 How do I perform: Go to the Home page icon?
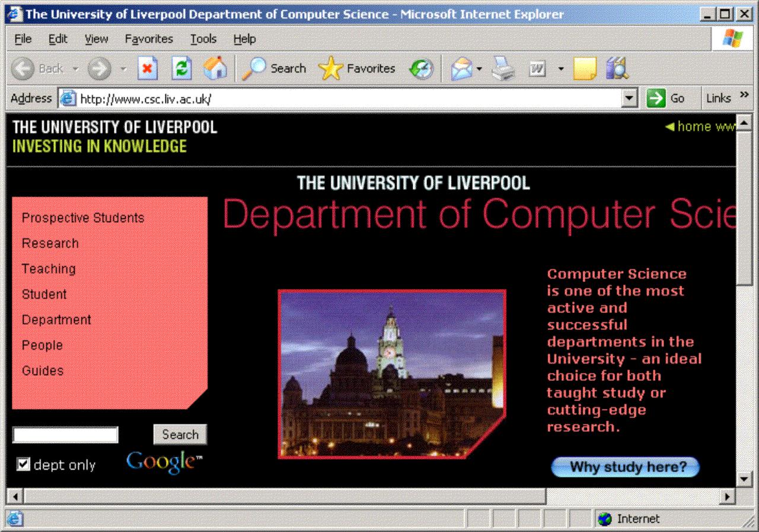215,69
